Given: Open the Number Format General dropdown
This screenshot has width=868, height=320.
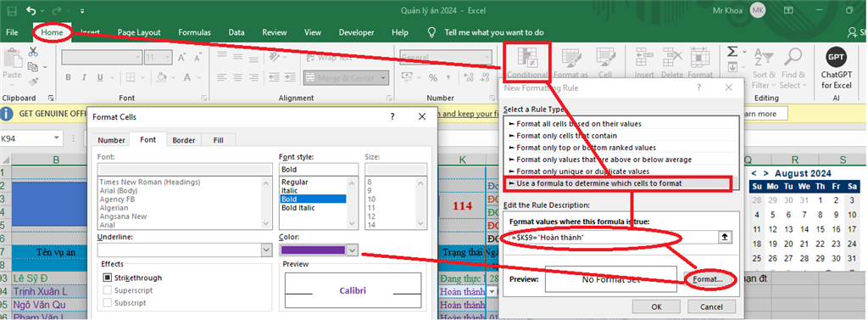Looking at the screenshot, I should (487, 57).
